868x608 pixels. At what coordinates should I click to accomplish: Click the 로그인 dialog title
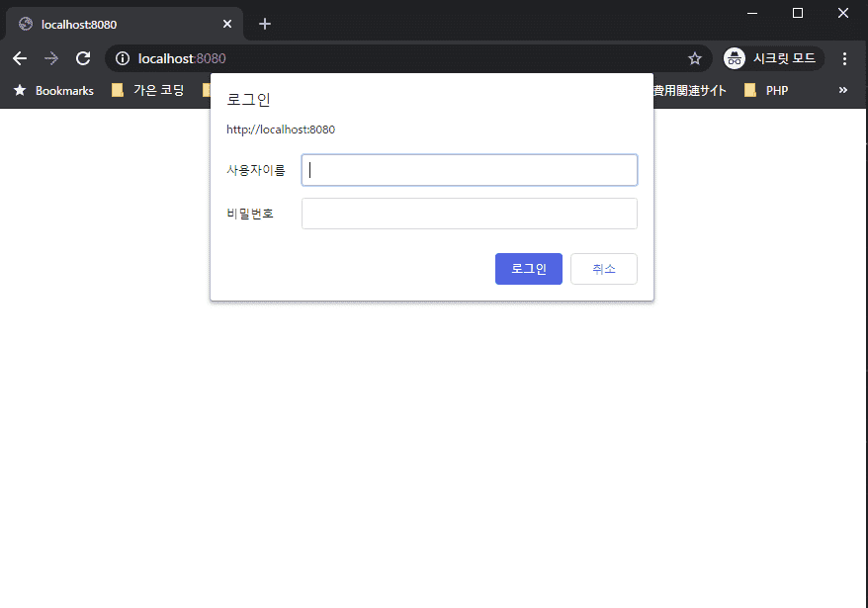[x=248, y=100]
